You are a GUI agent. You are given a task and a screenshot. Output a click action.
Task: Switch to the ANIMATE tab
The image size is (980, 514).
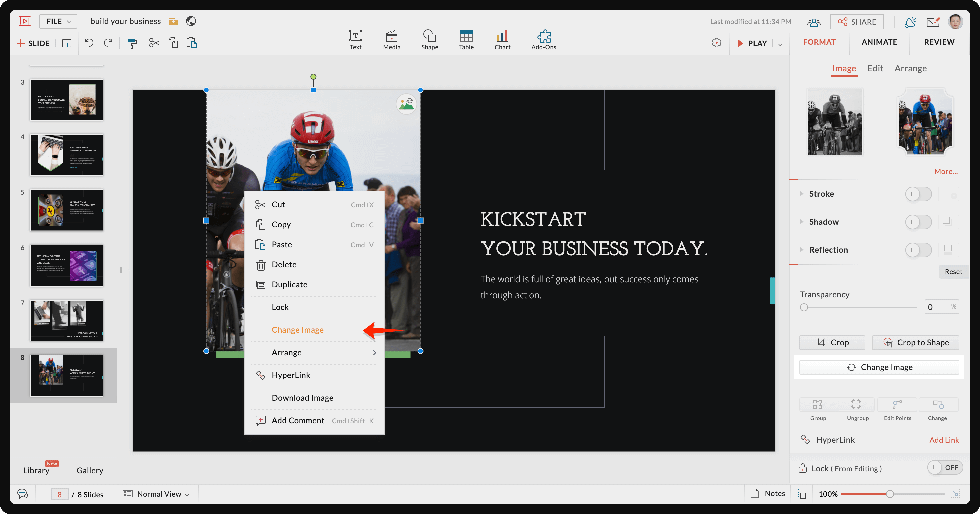[879, 42]
